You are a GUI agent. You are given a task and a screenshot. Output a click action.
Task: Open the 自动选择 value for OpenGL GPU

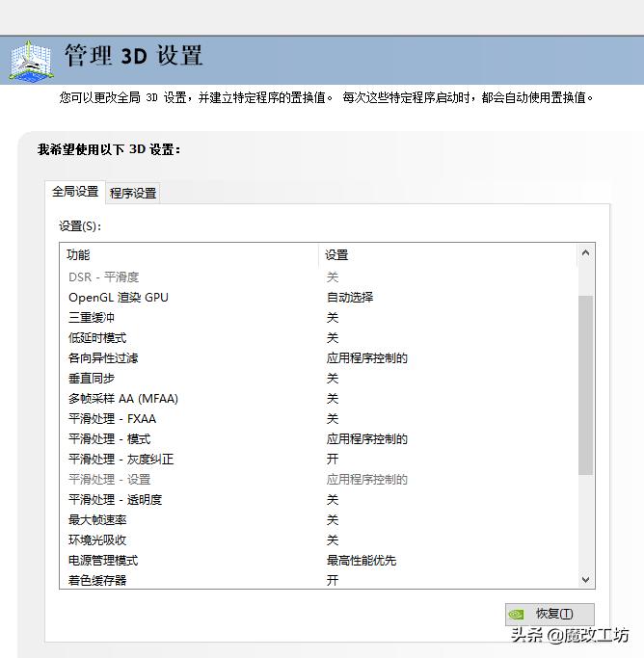tap(350, 298)
